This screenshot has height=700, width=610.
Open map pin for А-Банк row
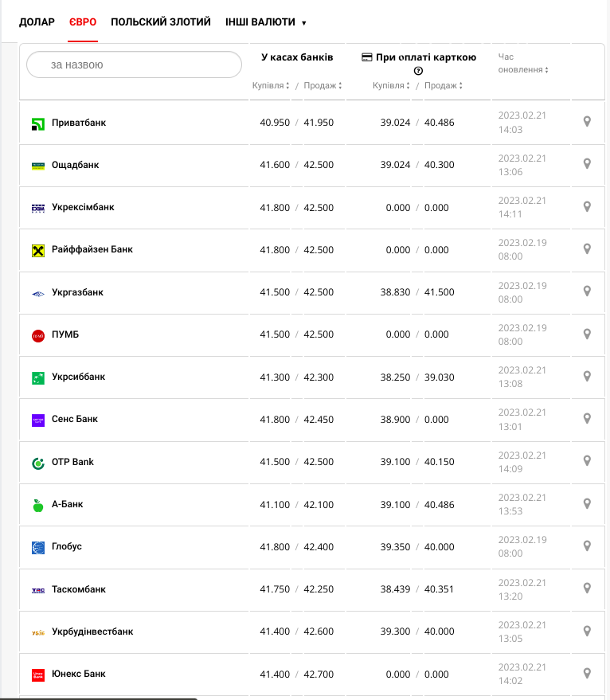click(x=587, y=503)
